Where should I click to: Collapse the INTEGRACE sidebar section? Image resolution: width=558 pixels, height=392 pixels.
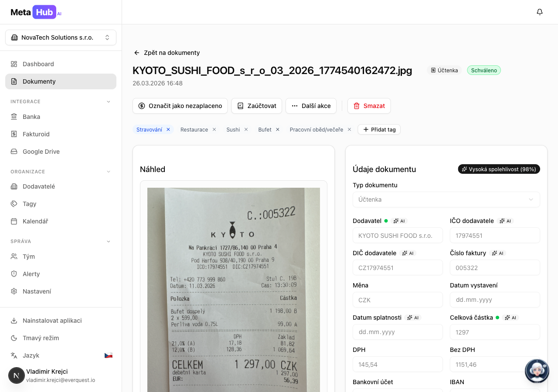108,101
